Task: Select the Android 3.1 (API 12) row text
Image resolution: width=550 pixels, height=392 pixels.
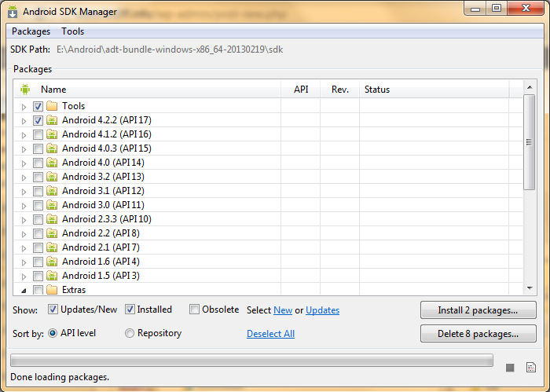Action: (103, 191)
